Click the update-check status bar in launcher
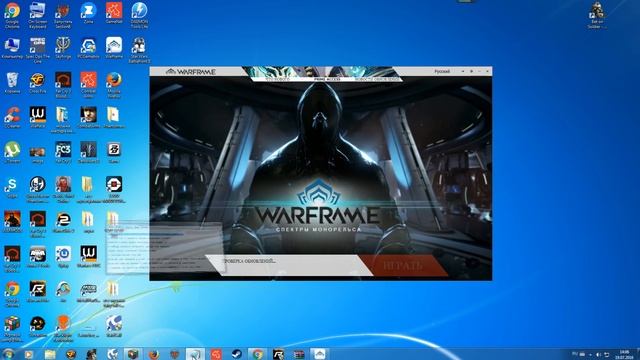This screenshot has height=360, width=640. (x=288, y=265)
